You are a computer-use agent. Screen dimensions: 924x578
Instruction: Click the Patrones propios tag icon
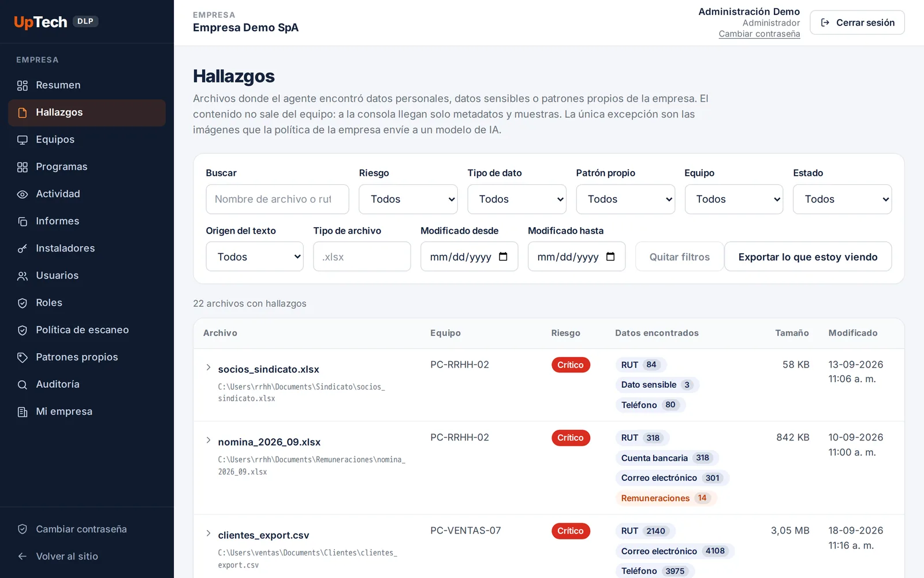click(23, 357)
